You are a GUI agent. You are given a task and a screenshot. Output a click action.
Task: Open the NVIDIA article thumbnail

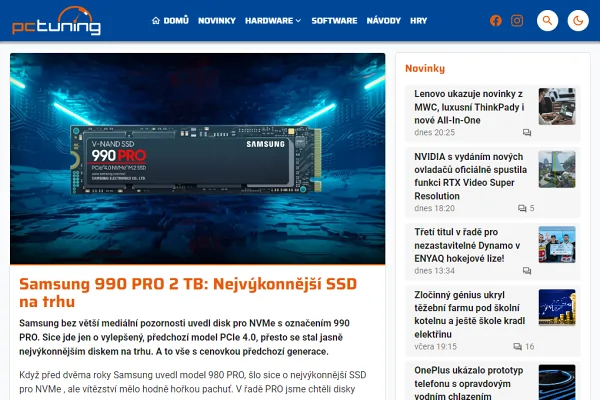point(557,169)
